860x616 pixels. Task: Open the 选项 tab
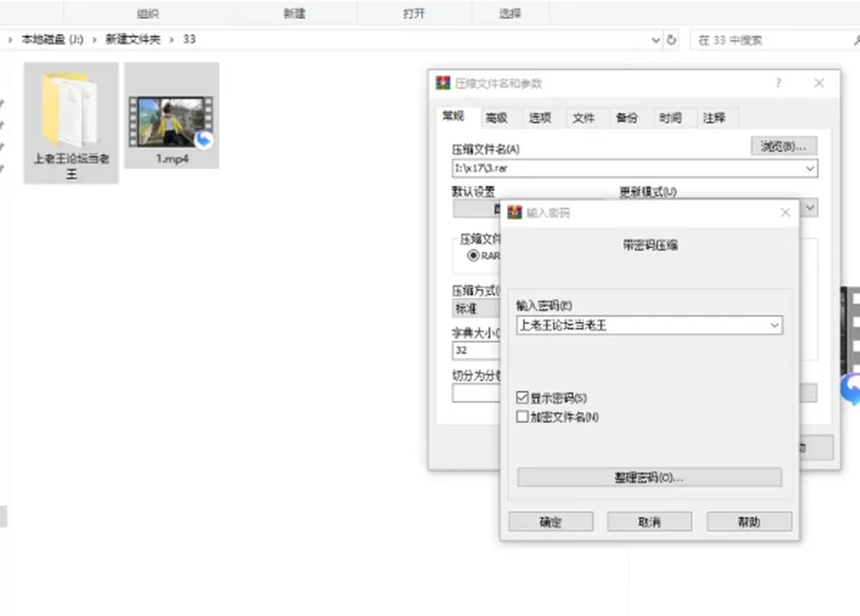(x=539, y=118)
